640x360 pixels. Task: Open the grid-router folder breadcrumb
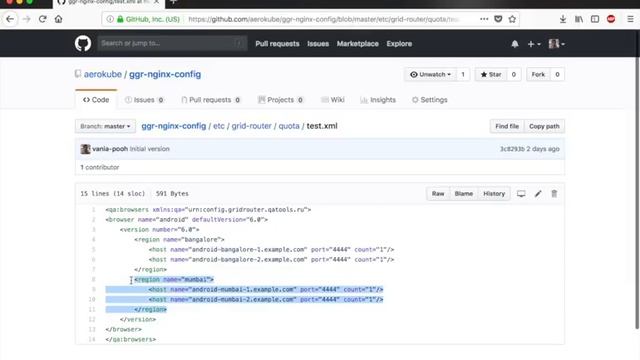pyautogui.click(x=251, y=126)
